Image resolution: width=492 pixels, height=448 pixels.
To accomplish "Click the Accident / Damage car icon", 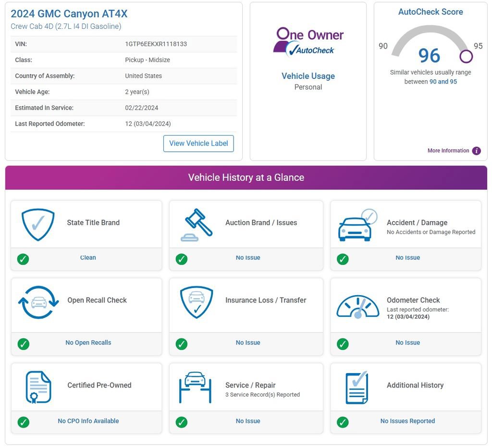I will coord(357,225).
